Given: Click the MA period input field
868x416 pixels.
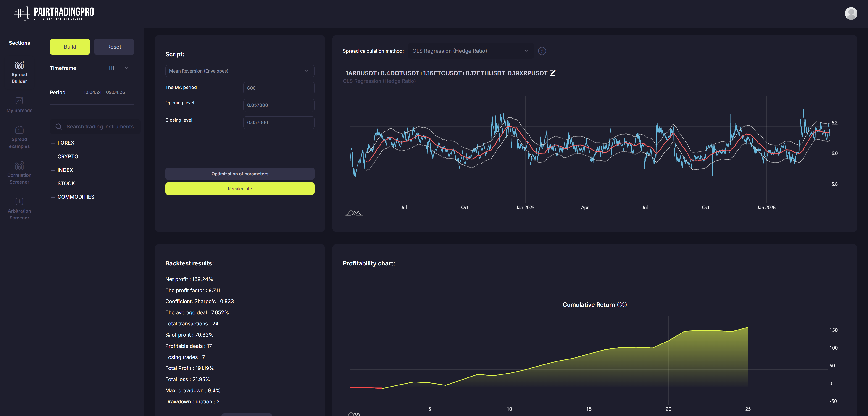Looking at the screenshot, I should tap(278, 88).
